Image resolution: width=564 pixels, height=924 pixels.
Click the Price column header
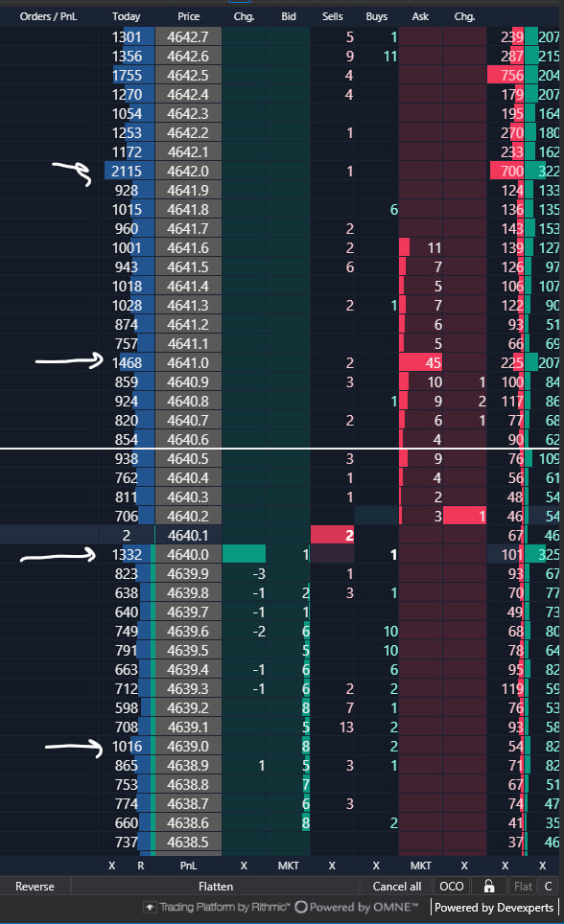pyautogui.click(x=188, y=16)
